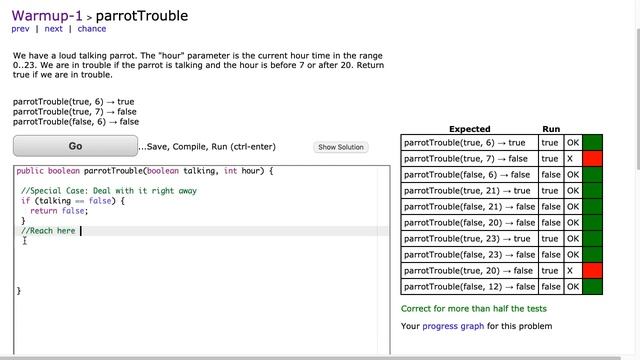
Task: Click the Show Solution button
Action: [x=341, y=147]
